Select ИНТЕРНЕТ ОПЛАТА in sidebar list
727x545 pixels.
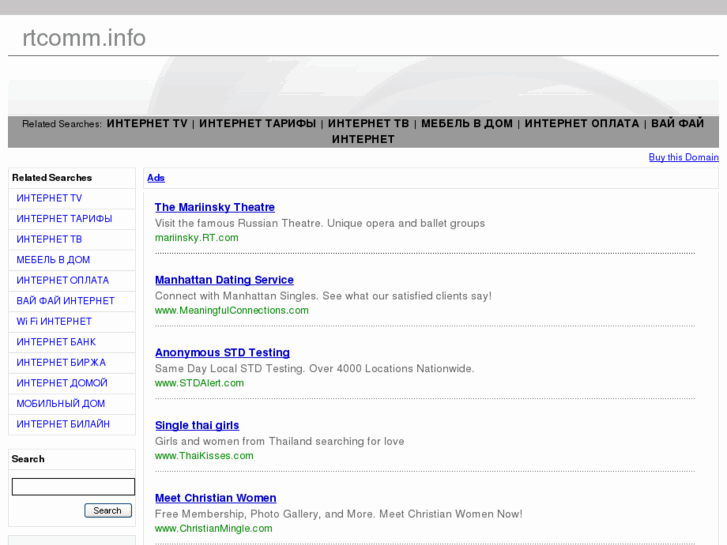point(63,280)
